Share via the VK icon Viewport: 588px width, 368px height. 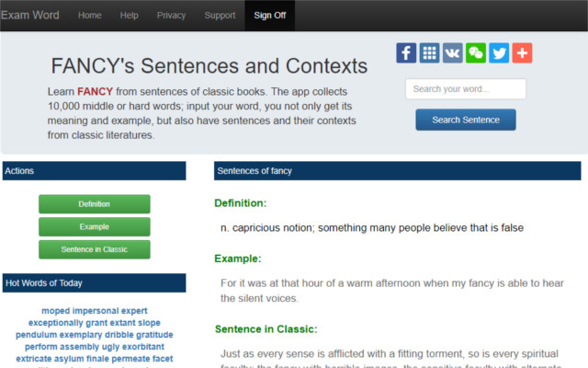click(453, 52)
